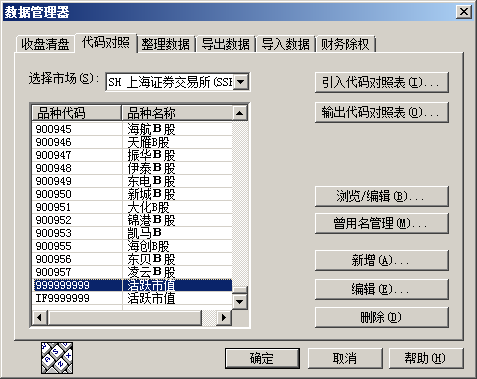
Task: Click the keyboard icon at bottom left
Action: click(x=57, y=358)
